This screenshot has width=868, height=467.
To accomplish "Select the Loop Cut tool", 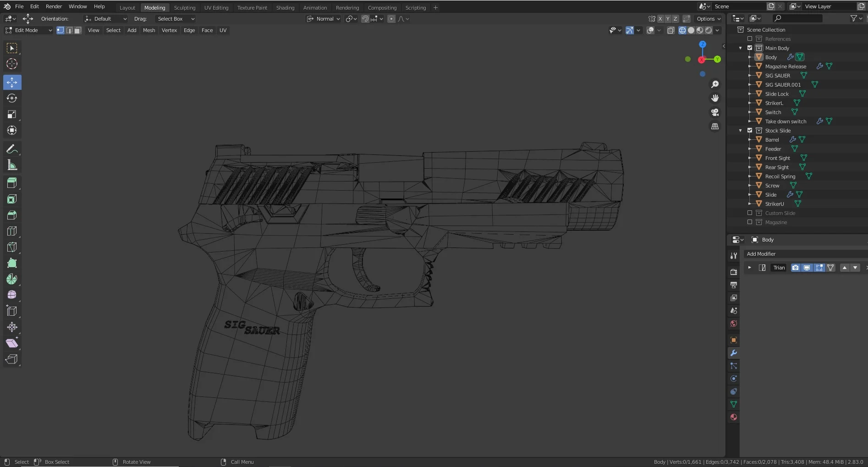I will click(x=12, y=231).
